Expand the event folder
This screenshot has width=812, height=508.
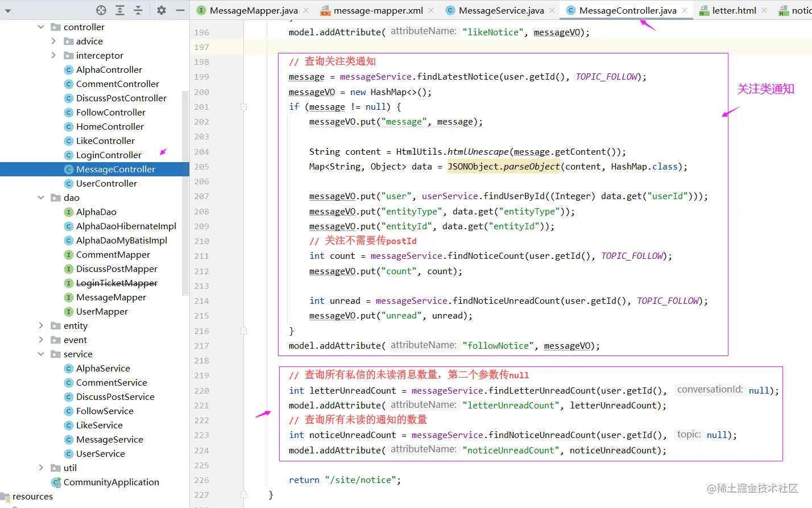tap(41, 340)
